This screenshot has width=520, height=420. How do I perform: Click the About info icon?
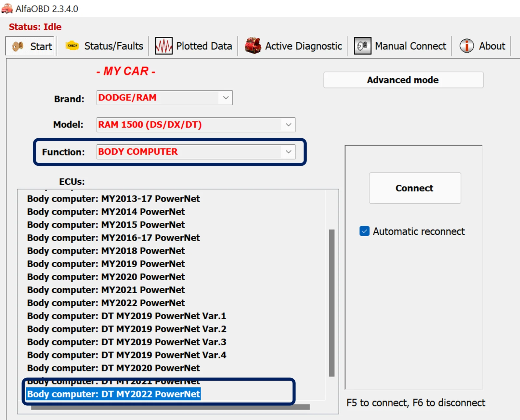pos(466,46)
